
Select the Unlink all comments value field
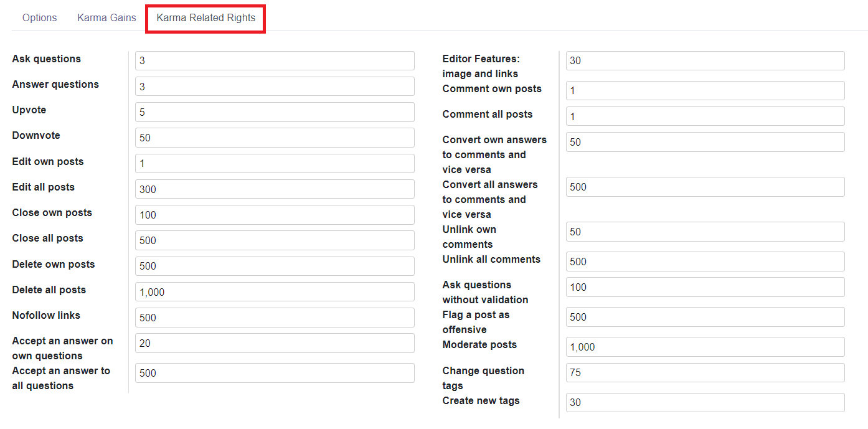704,261
